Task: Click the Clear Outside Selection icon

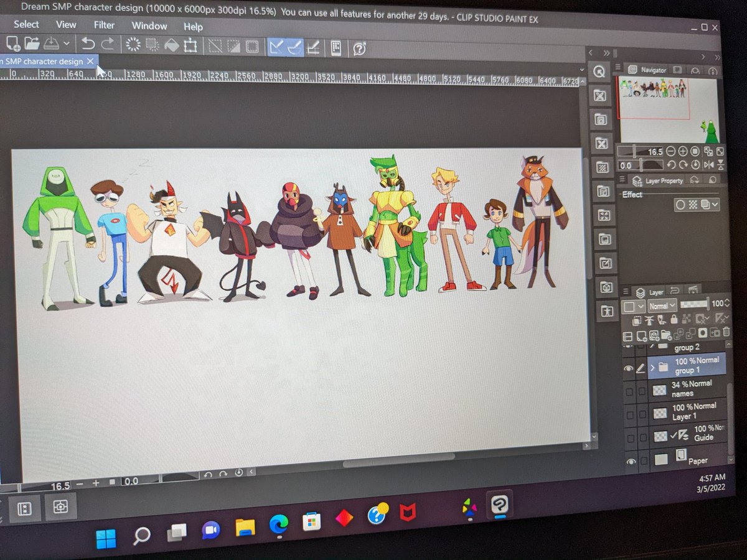Action: 152,44
